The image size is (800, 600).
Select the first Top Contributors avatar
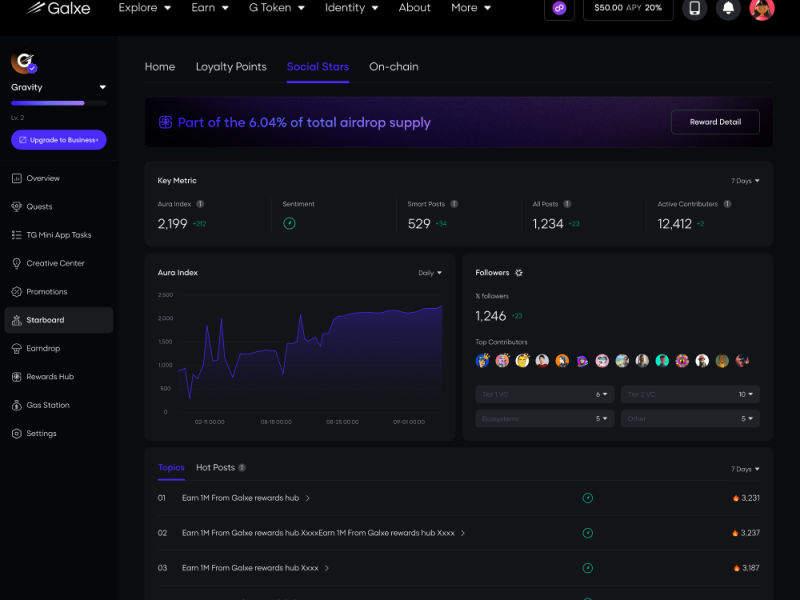(x=482, y=361)
